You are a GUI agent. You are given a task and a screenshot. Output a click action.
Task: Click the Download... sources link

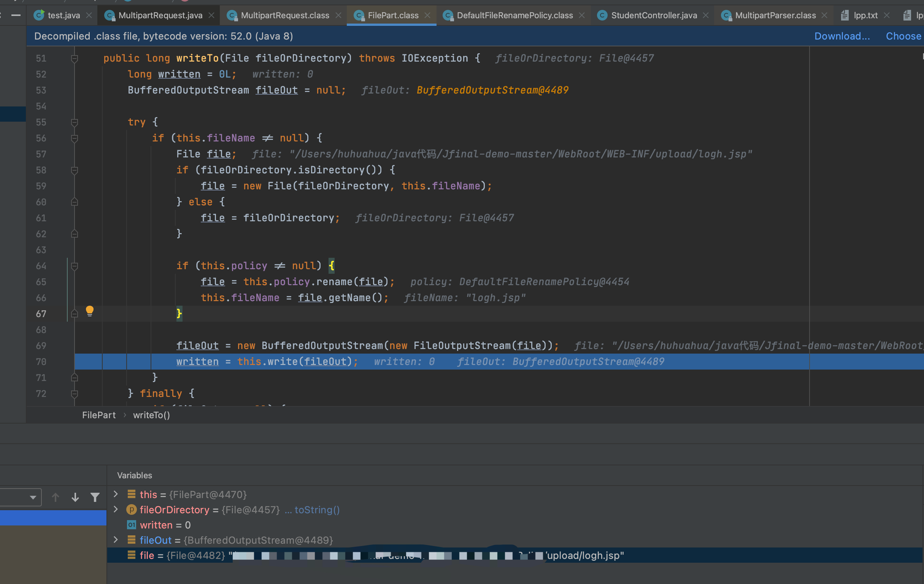coord(842,36)
